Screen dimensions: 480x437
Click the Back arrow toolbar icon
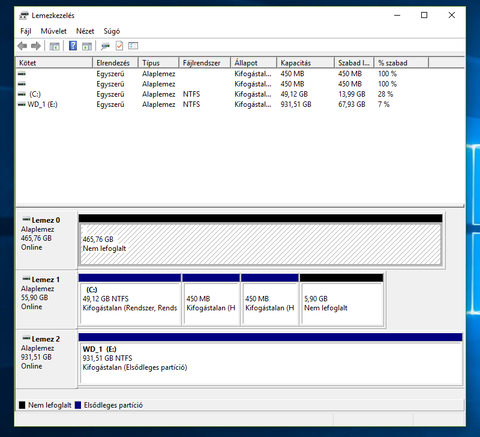(x=22, y=46)
